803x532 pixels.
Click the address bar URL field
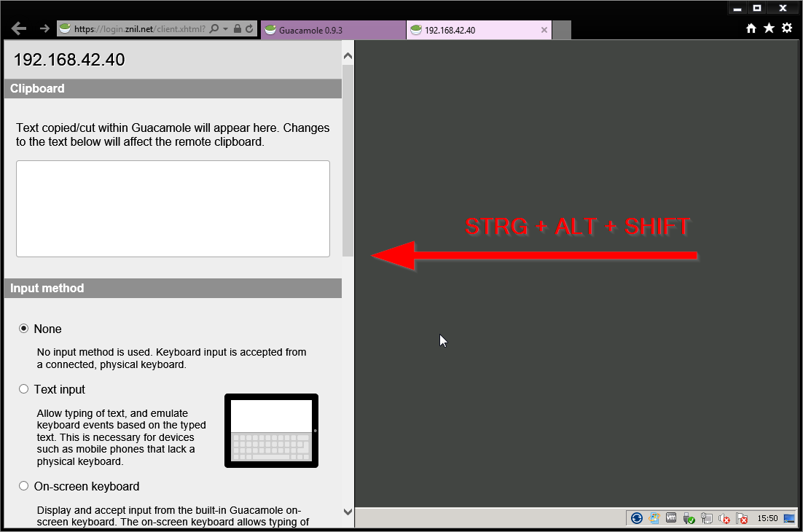tap(138, 29)
